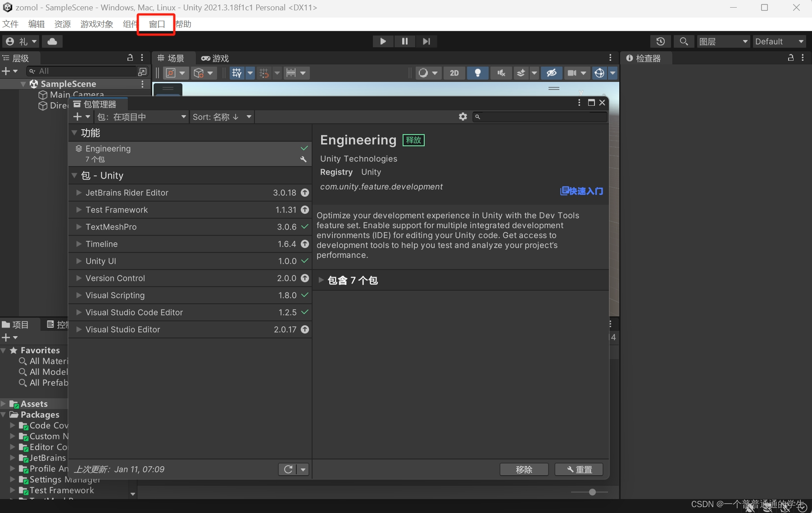Select the draw mode sphere icon
This screenshot has width=812, height=513.
423,73
